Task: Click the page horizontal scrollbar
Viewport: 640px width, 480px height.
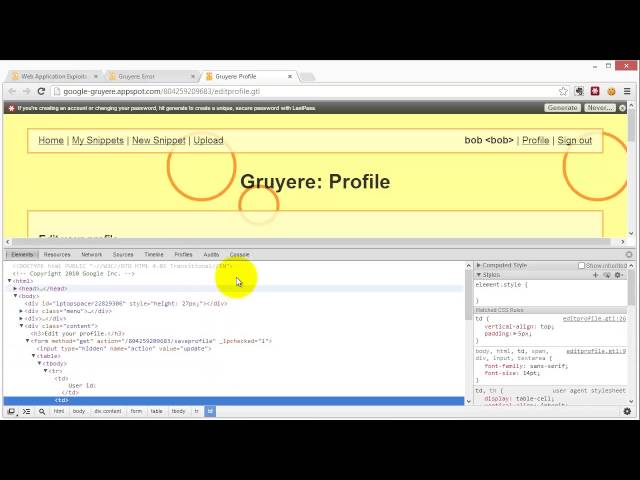Action: coord(311,242)
